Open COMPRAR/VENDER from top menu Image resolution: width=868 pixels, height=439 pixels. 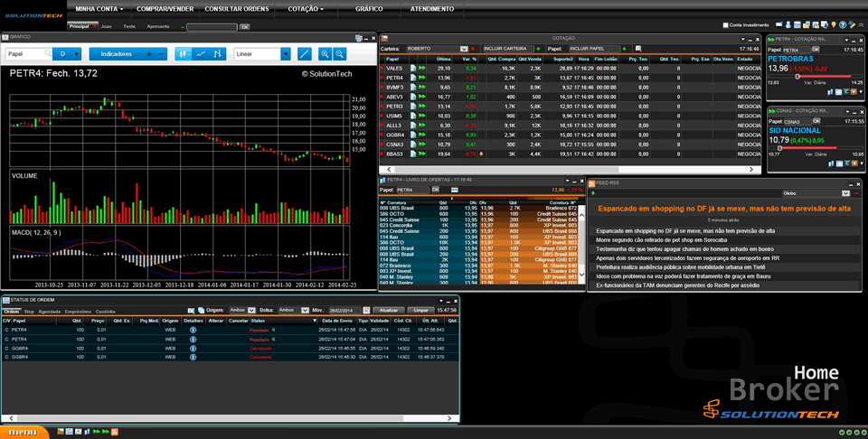coord(165,9)
